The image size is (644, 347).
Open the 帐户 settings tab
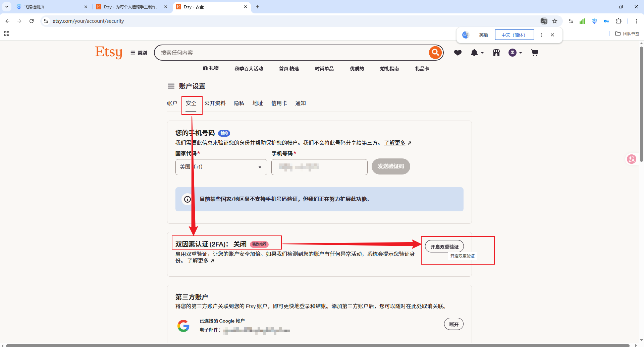point(172,103)
